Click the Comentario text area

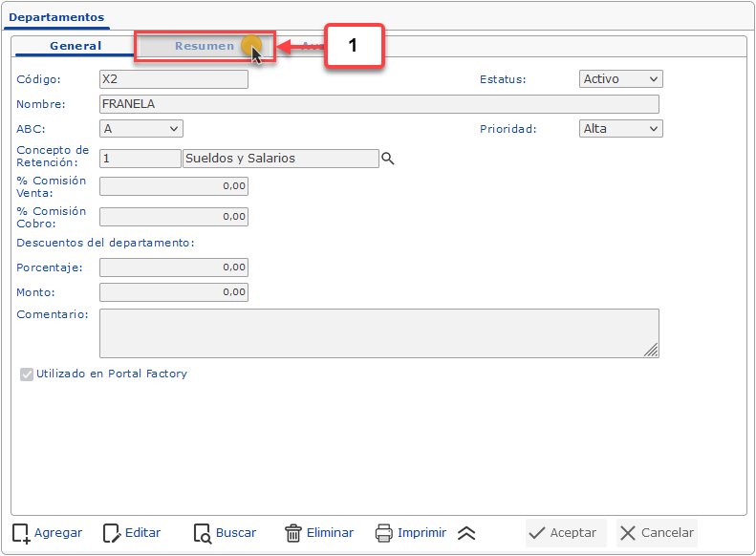coord(379,333)
